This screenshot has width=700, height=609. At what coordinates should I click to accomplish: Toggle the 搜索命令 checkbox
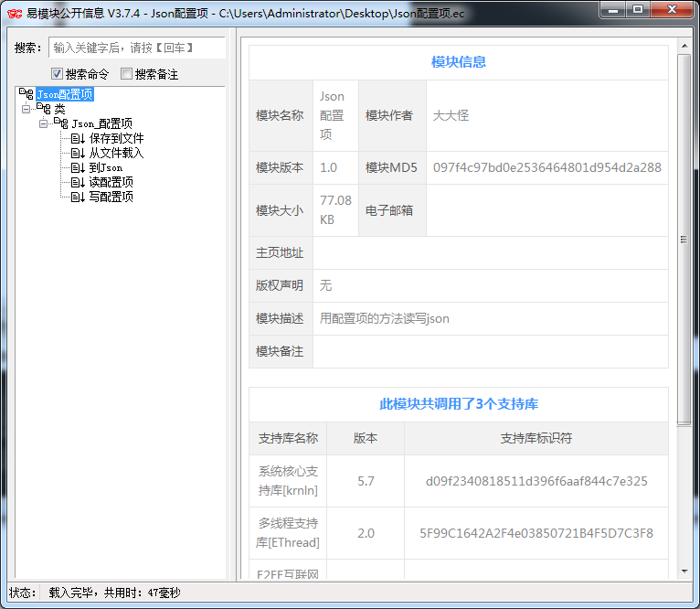[x=57, y=74]
